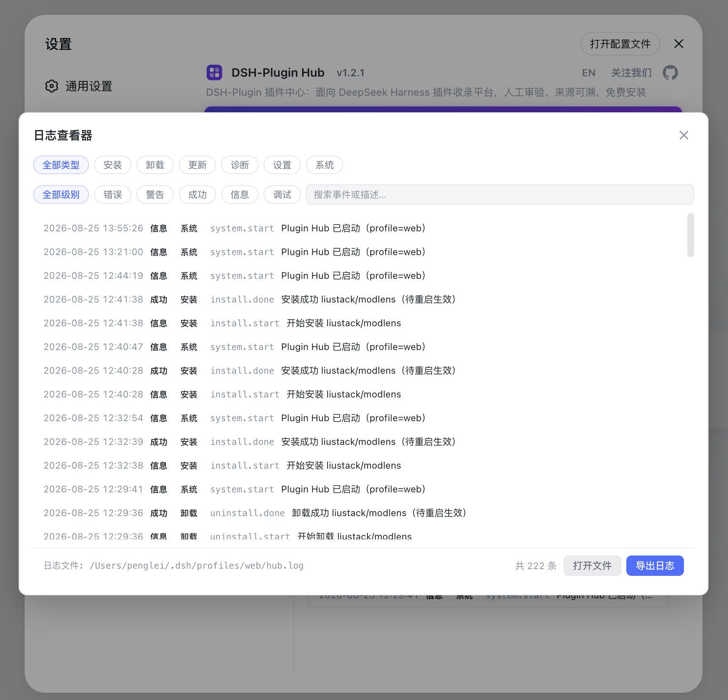Image resolution: width=728 pixels, height=700 pixels.
Task: Select the 12:32:39 install.done log entry
Action: tap(359, 442)
